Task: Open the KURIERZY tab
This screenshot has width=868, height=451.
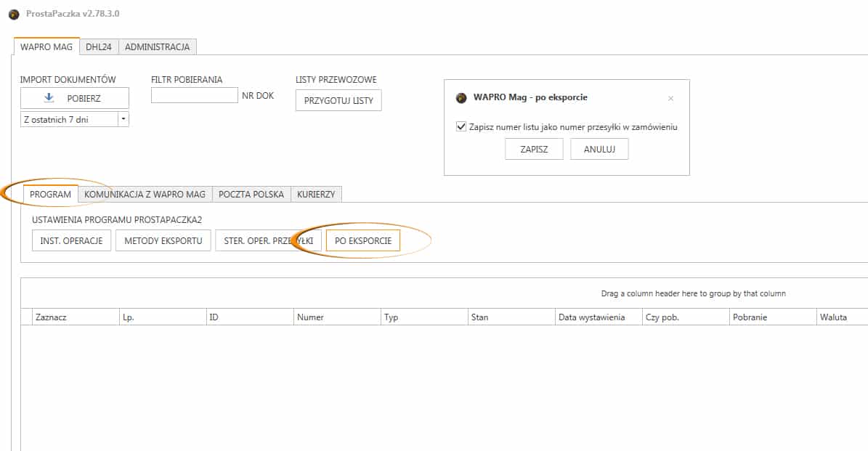Action: point(316,194)
